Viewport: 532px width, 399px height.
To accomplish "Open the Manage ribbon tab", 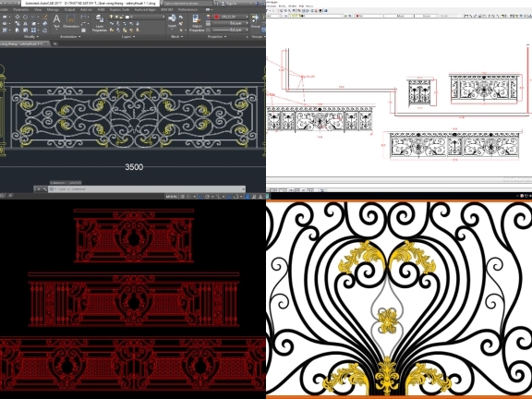I will 53,10.
